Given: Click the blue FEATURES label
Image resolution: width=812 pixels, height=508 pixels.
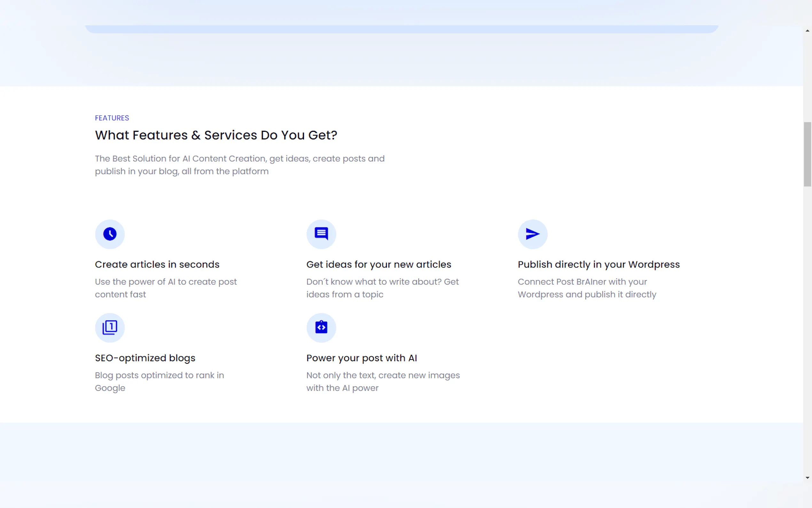Looking at the screenshot, I should point(112,118).
